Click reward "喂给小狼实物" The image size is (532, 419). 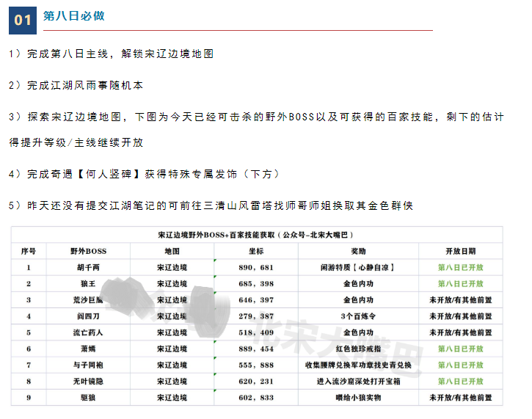coord(358,398)
